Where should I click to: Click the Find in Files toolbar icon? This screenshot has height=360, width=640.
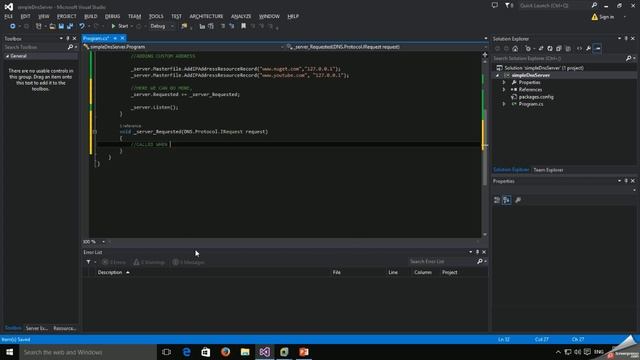click(x=184, y=26)
